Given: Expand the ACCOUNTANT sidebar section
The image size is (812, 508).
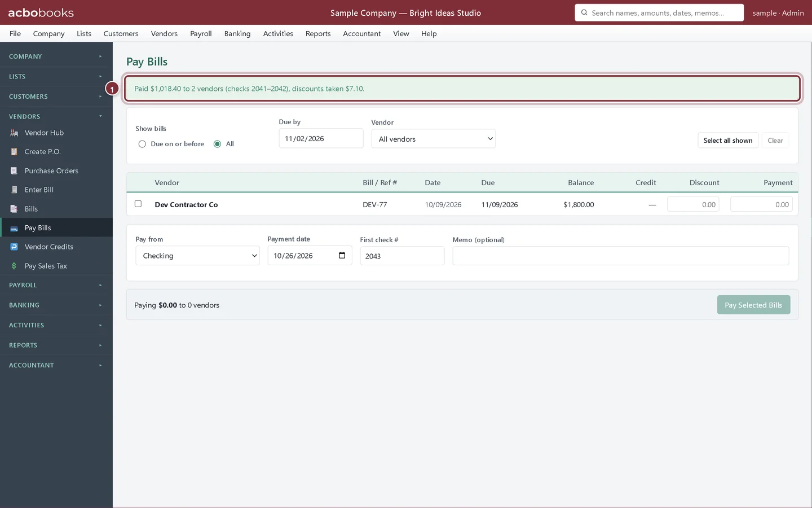Looking at the screenshot, I should coord(56,365).
